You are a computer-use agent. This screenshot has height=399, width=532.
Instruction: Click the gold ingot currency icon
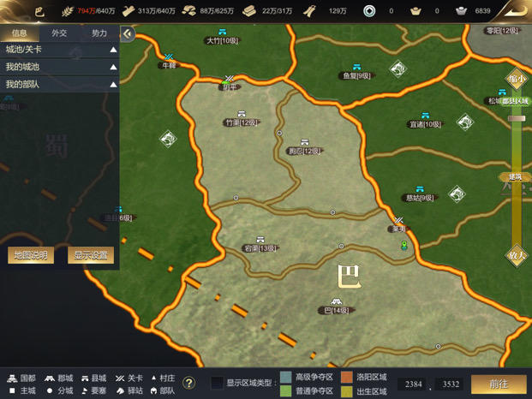[415, 11]
